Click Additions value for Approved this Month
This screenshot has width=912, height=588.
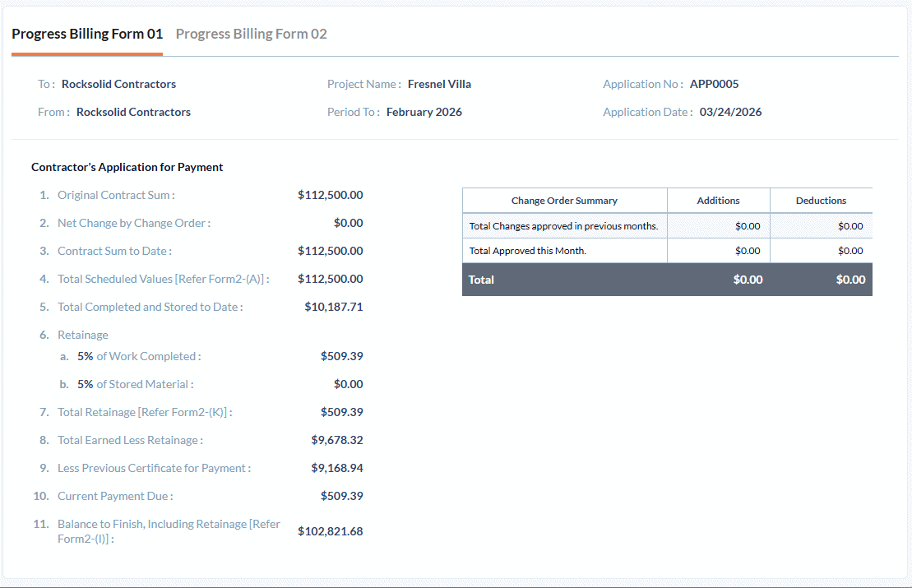pos(748,251)
